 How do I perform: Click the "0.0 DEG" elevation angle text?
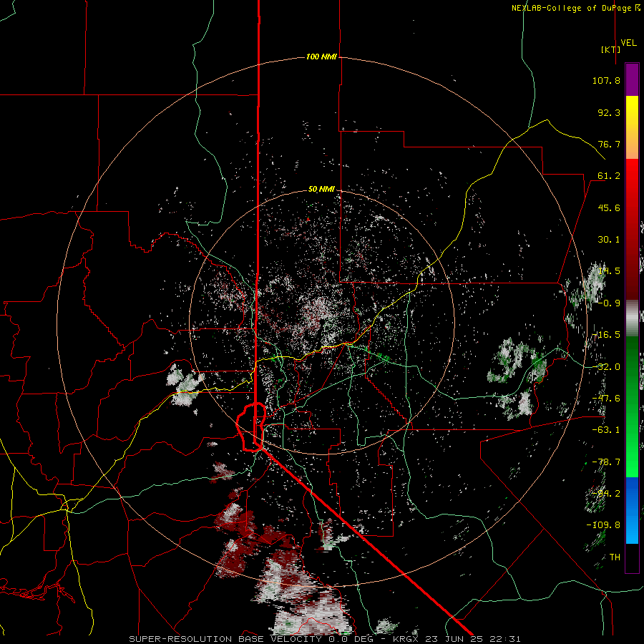coord(351,639)
